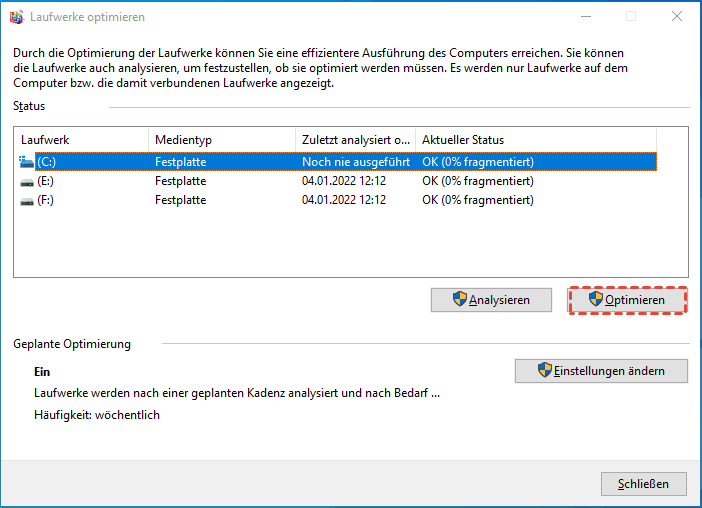Click the C: drive Windows icon
Image resolution: width=702 pixels, height=508 pixels.
click(x=26, y=161)
